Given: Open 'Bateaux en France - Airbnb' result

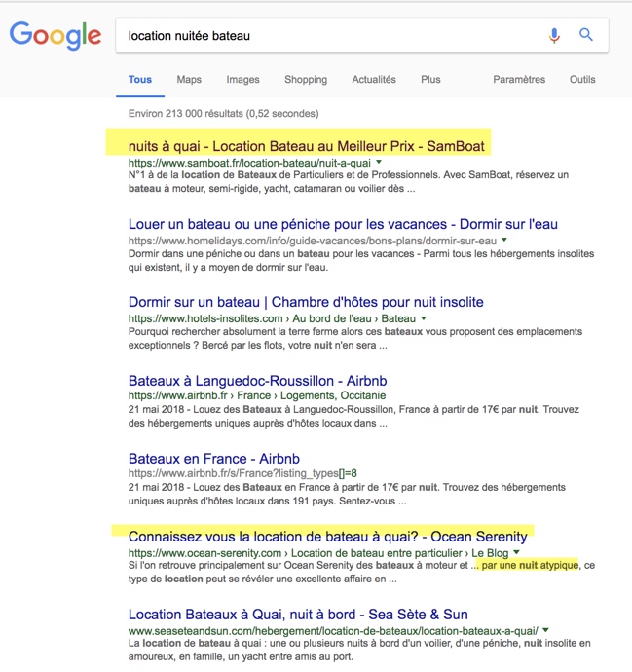Looking at the screenshot, I should pos(214,459).
